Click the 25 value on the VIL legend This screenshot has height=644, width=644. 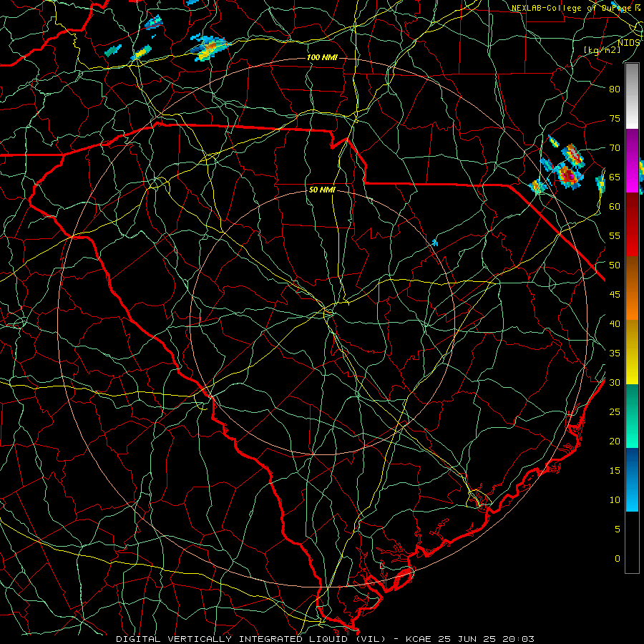click(x=615, y=411)
